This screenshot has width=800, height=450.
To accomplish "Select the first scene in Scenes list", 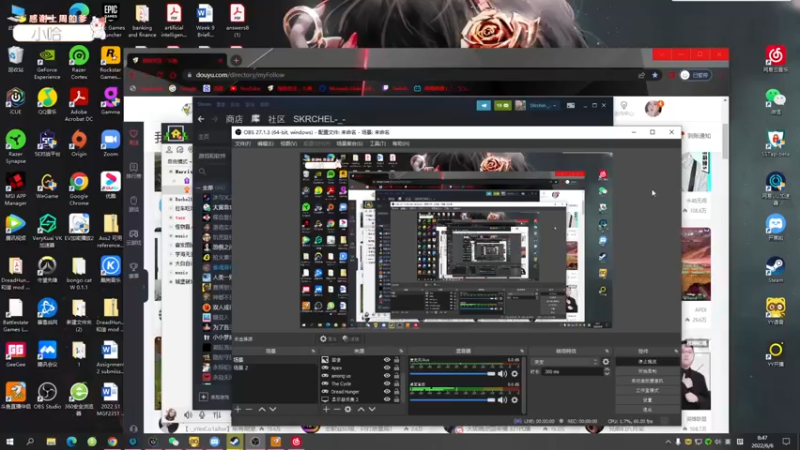I will (274, 360).
